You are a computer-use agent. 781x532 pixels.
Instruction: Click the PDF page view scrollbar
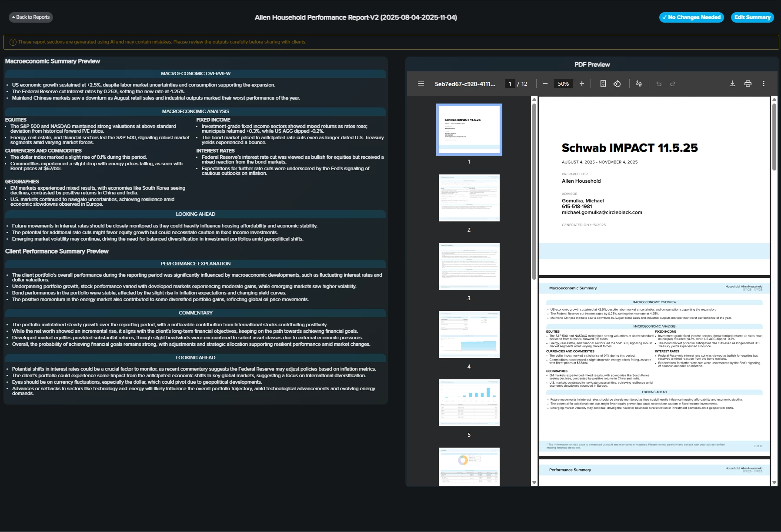[x=774, y=137]
